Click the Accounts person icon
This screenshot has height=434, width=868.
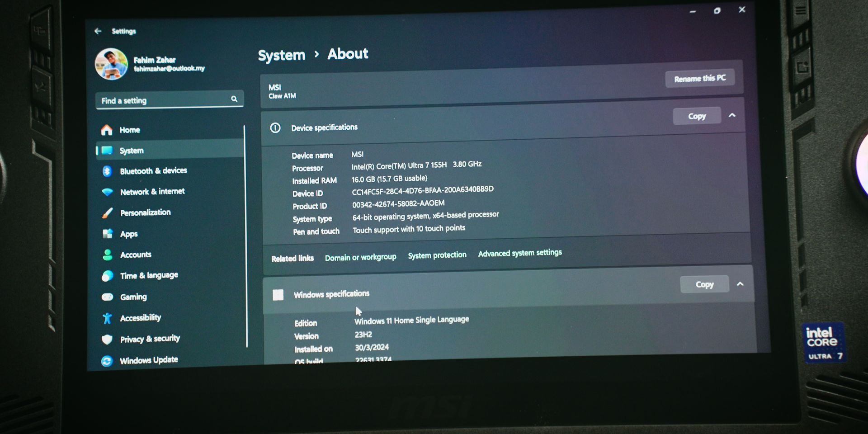point(108,255)
